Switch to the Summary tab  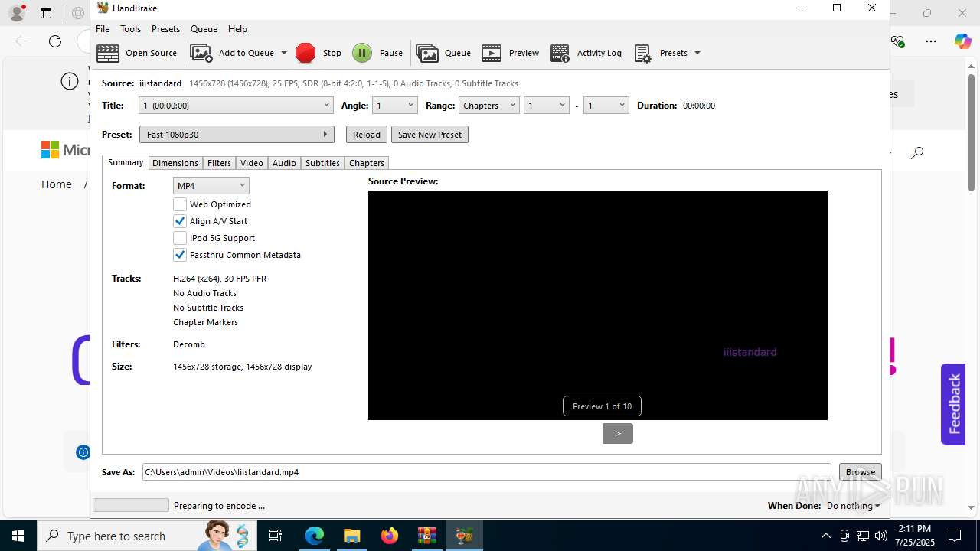[x=126, y=162]
